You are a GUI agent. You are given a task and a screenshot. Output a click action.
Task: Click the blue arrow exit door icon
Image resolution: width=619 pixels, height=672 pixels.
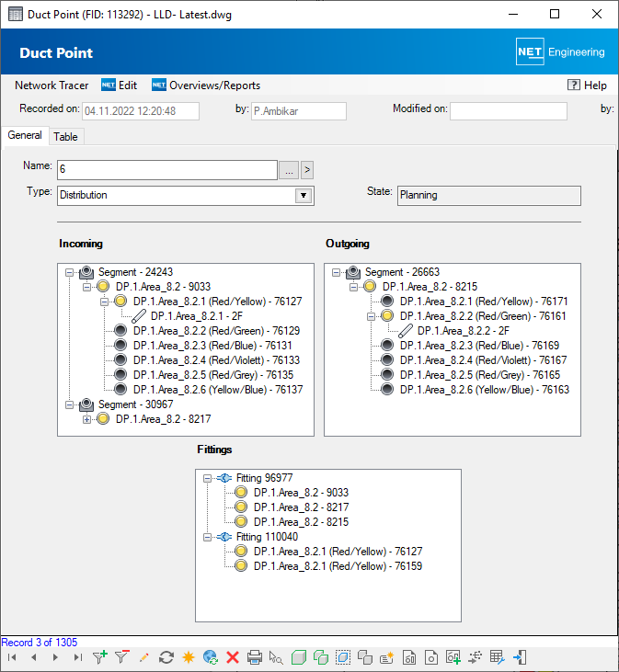tap(520, 657)
